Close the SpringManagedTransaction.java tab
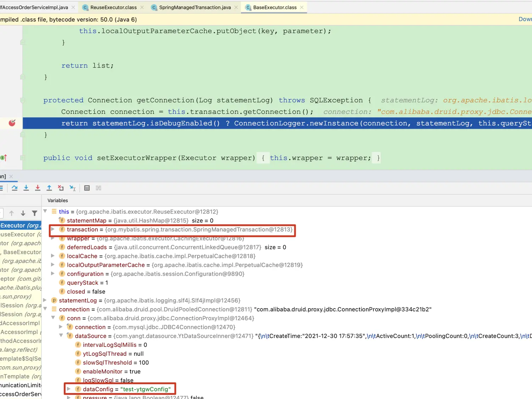Viewport: 532px width, 399px height. [236, 7]
